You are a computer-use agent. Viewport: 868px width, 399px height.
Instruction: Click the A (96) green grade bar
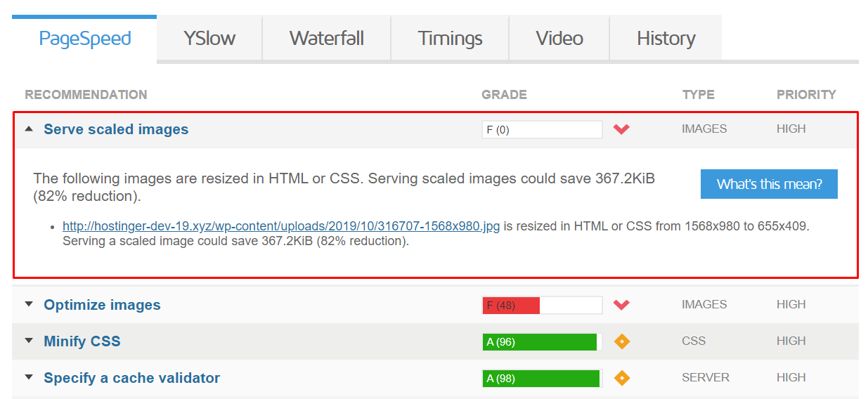pyautogui.click(x=542, y=342)
